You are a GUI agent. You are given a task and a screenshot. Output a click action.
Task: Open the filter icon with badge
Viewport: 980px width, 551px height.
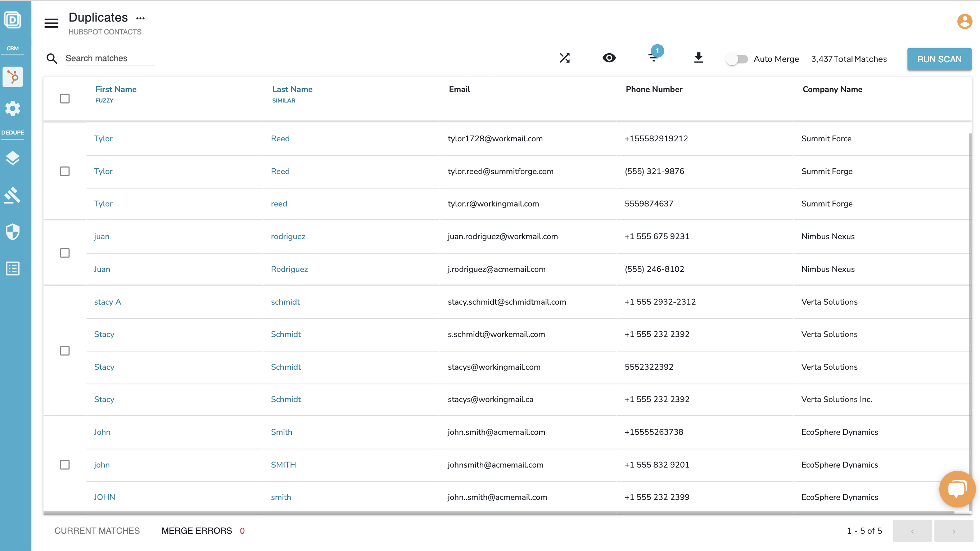[654, 58]
